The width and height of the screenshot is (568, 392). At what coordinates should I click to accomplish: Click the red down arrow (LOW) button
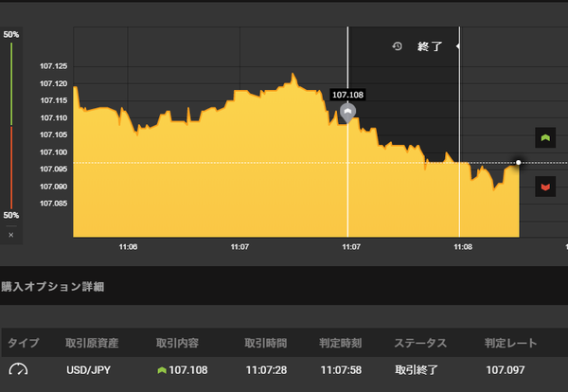point(545,187)
